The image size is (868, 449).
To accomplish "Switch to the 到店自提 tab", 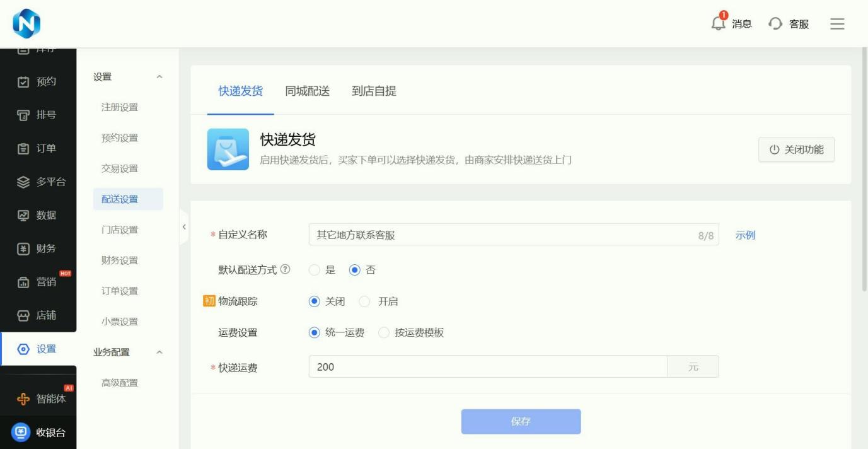I will pyautogui.click(x=374, y=91).
